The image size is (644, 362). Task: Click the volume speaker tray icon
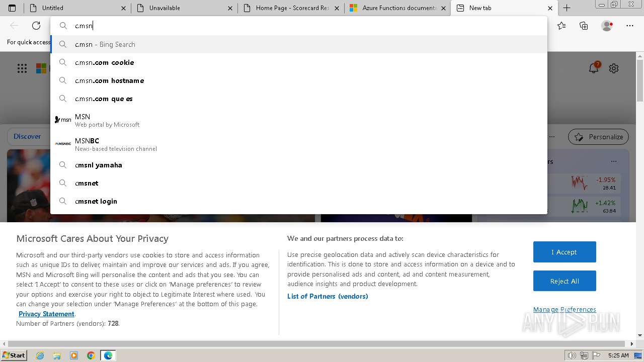coord(572,355)
